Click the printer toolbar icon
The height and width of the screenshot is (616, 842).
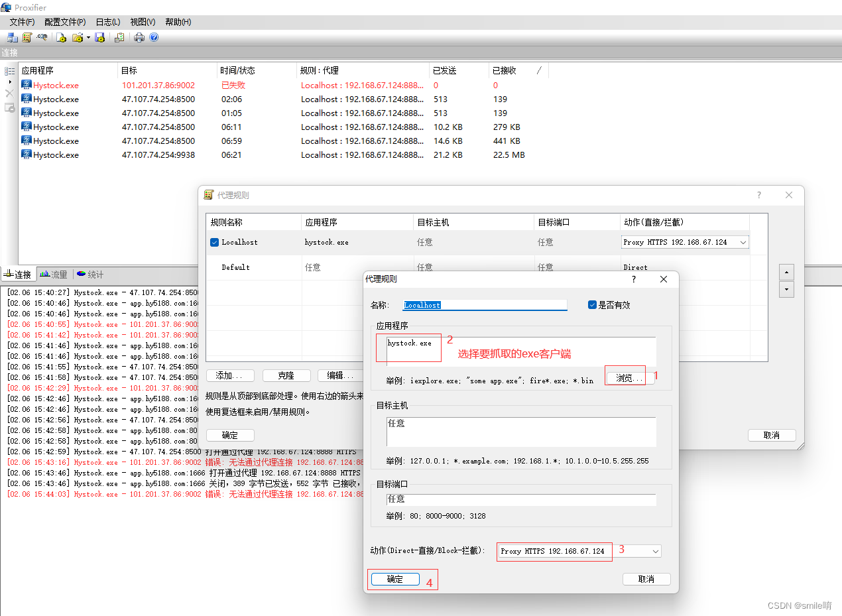point(139,38)
